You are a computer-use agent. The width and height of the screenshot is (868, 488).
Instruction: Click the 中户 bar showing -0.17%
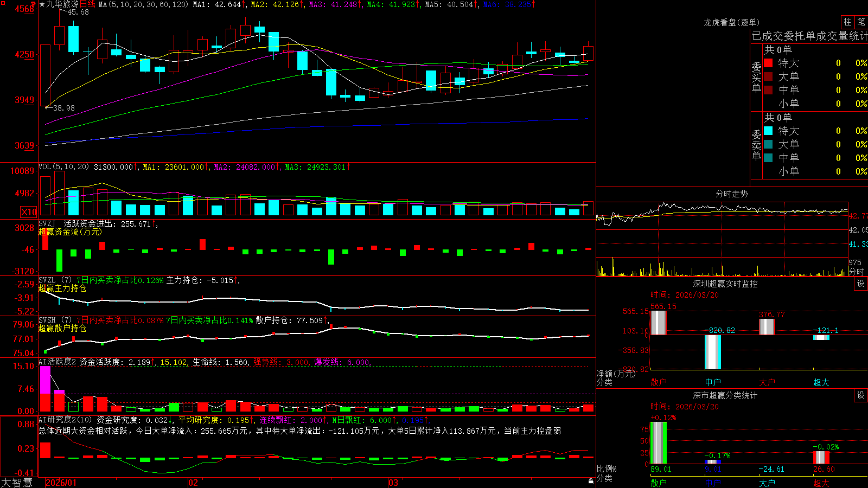(713, 462)
